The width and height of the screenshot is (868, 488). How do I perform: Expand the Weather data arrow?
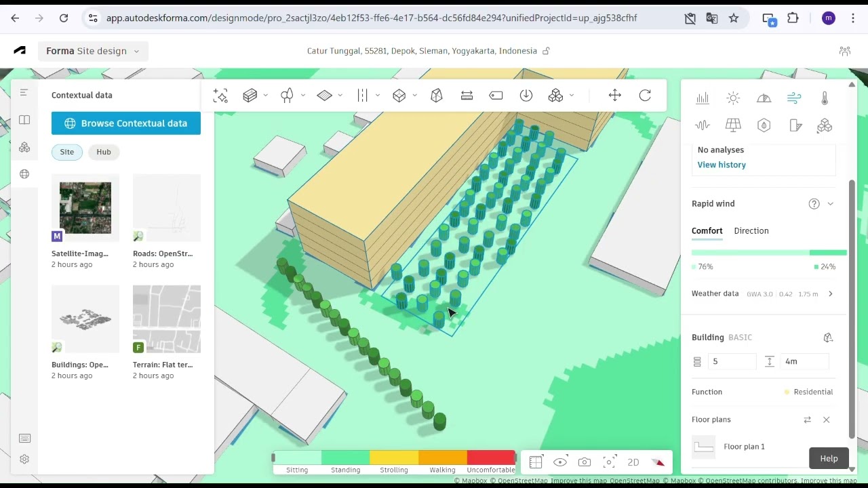pyautogui.click(x=831, y=294)
